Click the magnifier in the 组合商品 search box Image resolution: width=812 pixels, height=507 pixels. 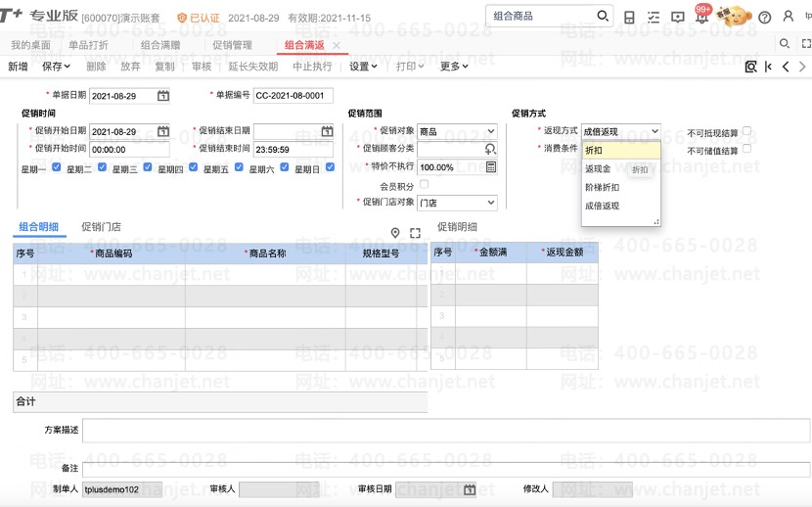pos(603,16)
